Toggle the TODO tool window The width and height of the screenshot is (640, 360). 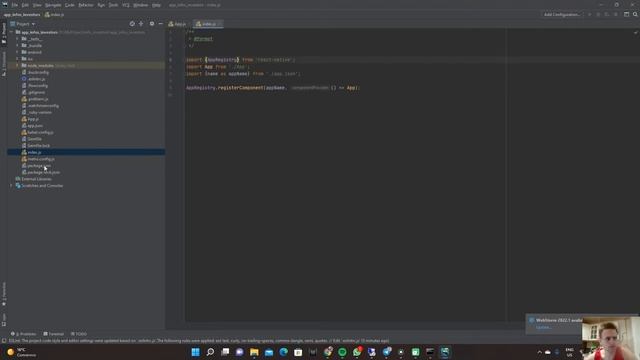point(79,334)
